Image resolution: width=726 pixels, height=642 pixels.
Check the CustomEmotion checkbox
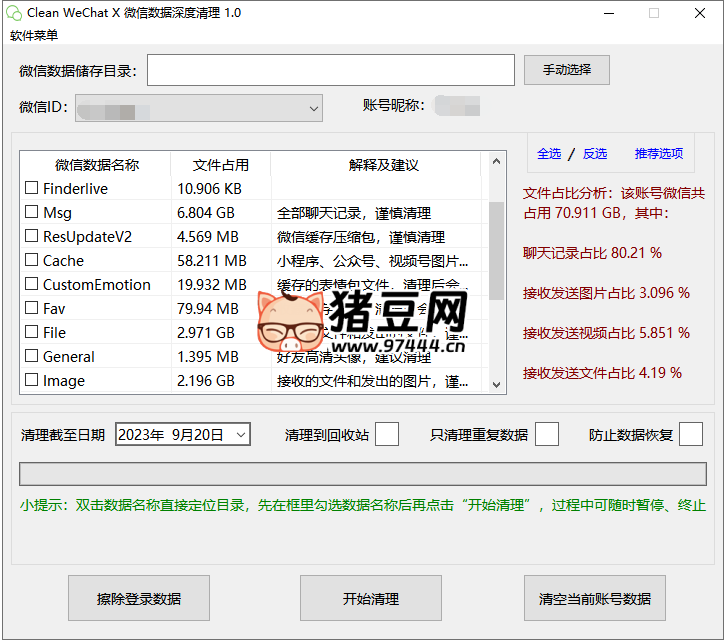(31, 284)
